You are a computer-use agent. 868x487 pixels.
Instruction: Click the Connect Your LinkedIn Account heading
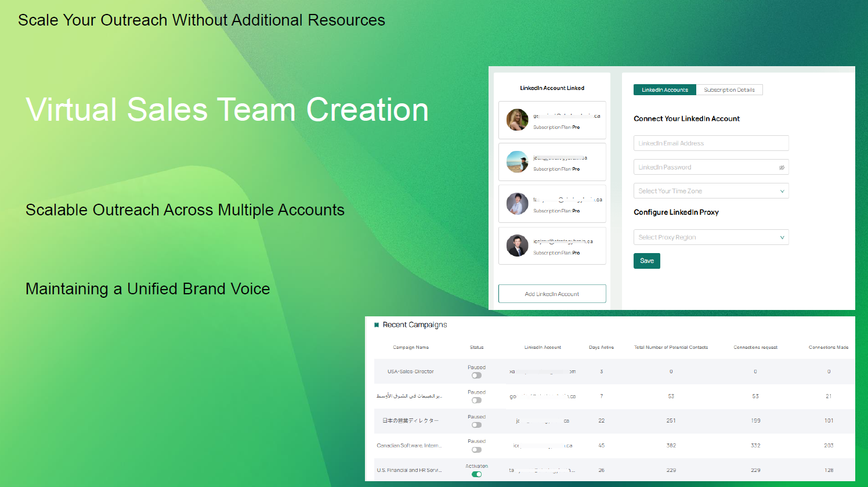coord(686,118)
